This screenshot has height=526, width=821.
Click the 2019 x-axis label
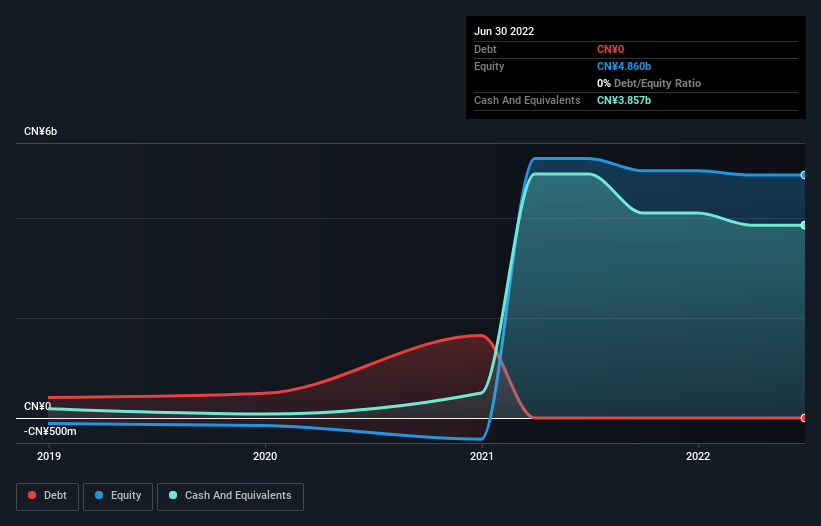pyautogui.click(x=49, y=456)
